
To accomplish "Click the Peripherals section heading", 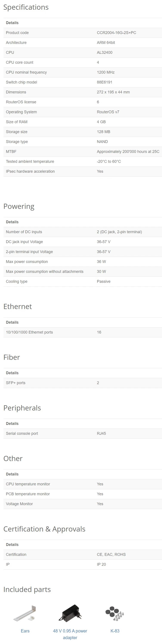I will pyautogui.click(x=22, y=408).
